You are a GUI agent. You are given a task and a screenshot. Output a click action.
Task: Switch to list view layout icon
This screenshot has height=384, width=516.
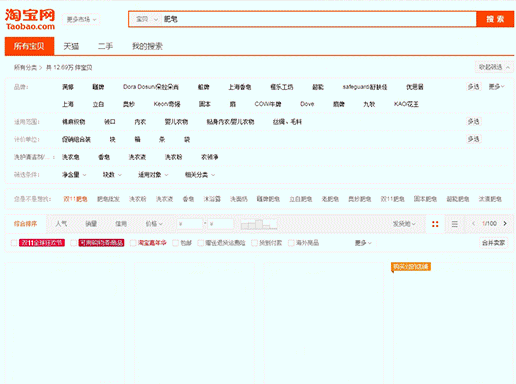(455, 224)
